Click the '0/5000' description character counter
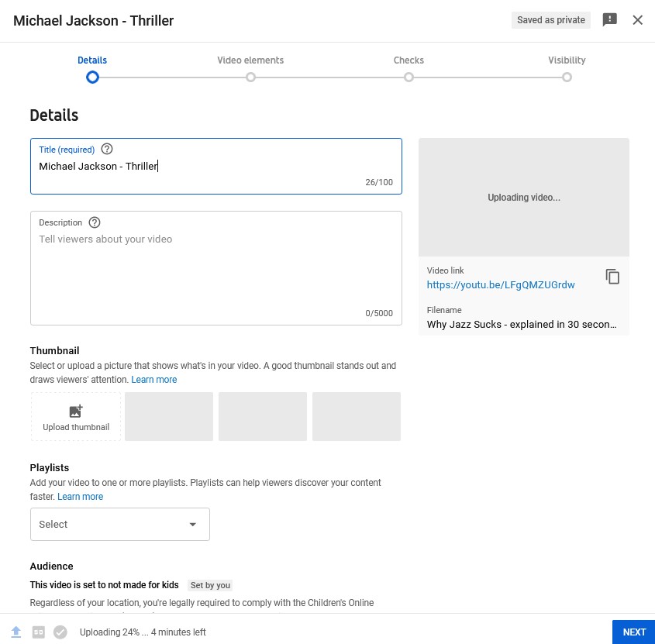Image resolution: width=655 pixels, height=644 pixels. point(379,313)
